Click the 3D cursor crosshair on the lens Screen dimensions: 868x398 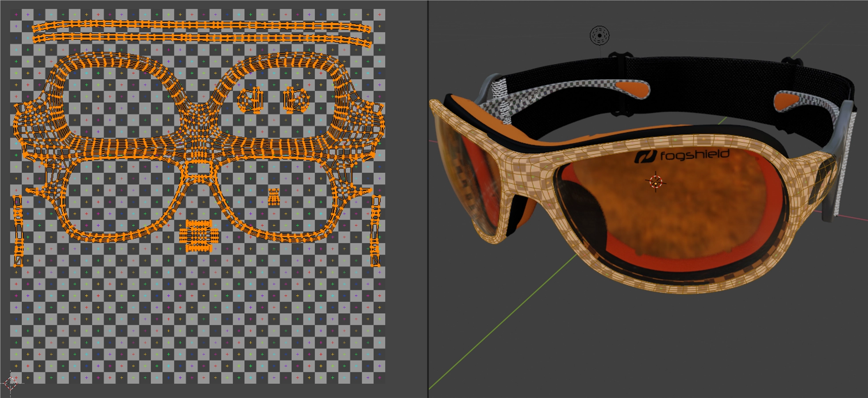pyautogui.click(x=656, y=181)
